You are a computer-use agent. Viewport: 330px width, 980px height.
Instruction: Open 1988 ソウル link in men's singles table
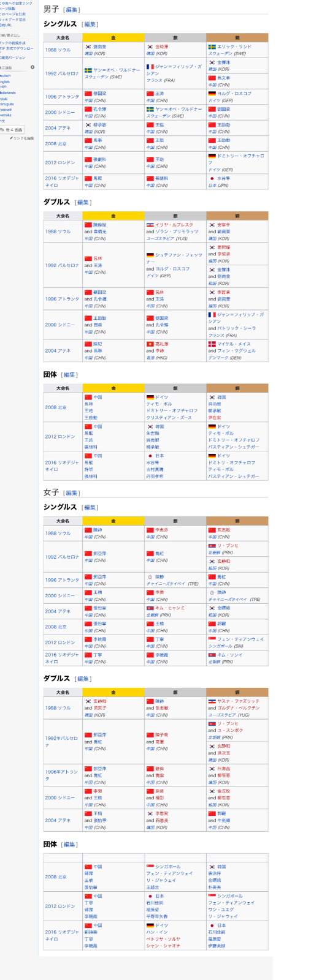[58, 50]
